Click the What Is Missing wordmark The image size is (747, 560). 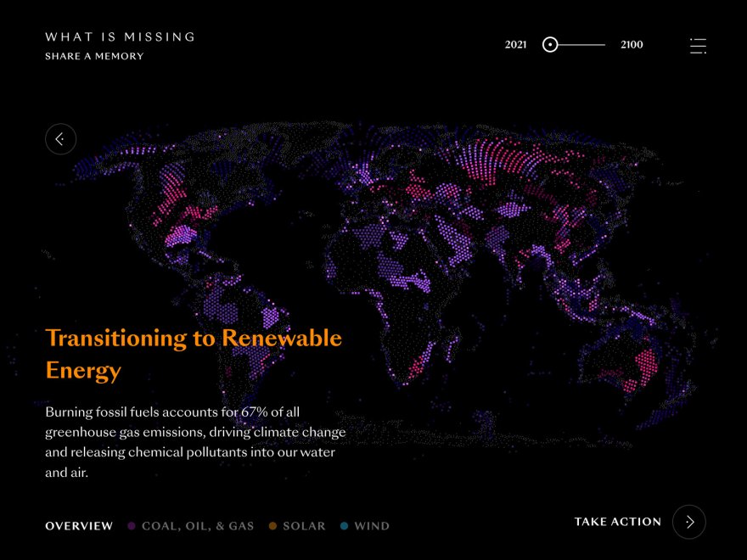pyautogui.click(x=120, y=36)
